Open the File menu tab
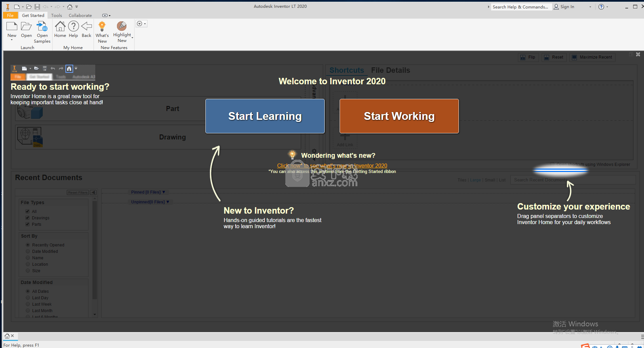644x348 pixels. pos(10,15)
